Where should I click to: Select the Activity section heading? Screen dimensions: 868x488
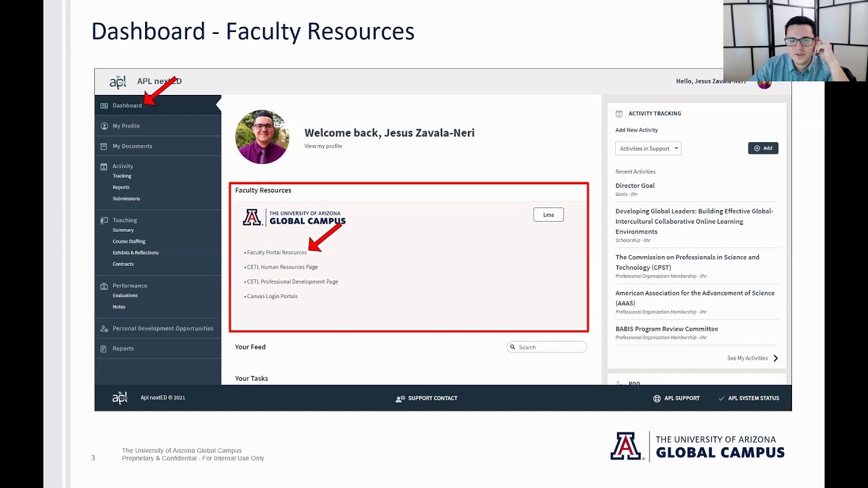[x=123, y=166]
